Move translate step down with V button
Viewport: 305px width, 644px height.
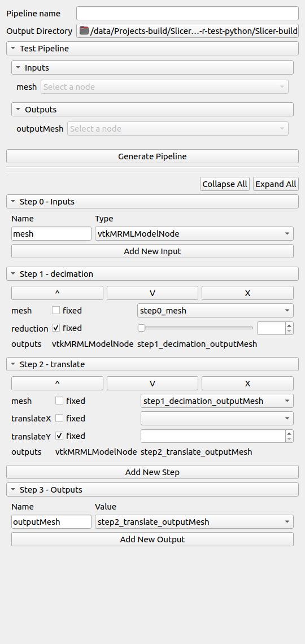coord(152,383)
